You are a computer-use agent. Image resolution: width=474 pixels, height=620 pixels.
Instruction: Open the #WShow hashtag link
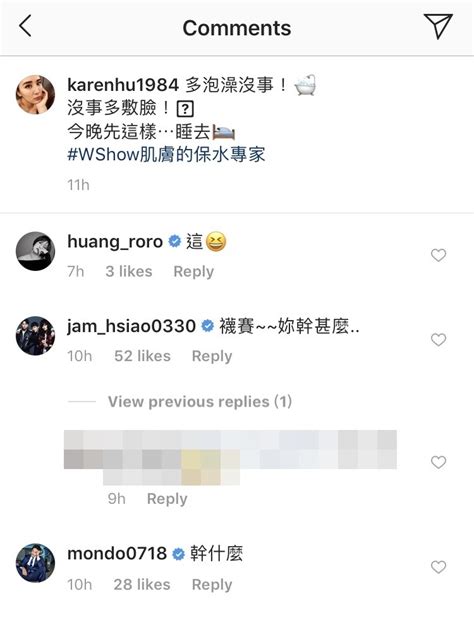tap(166, 155)
